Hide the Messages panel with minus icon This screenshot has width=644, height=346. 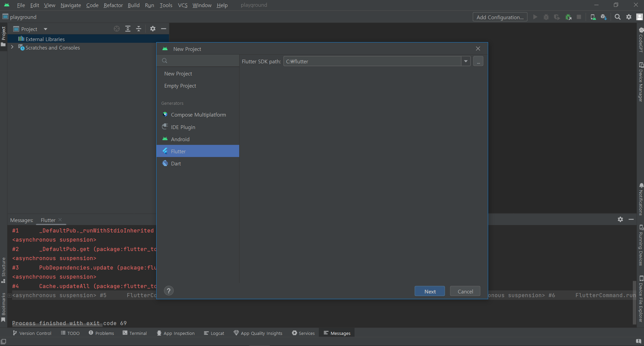pos(631,219)
